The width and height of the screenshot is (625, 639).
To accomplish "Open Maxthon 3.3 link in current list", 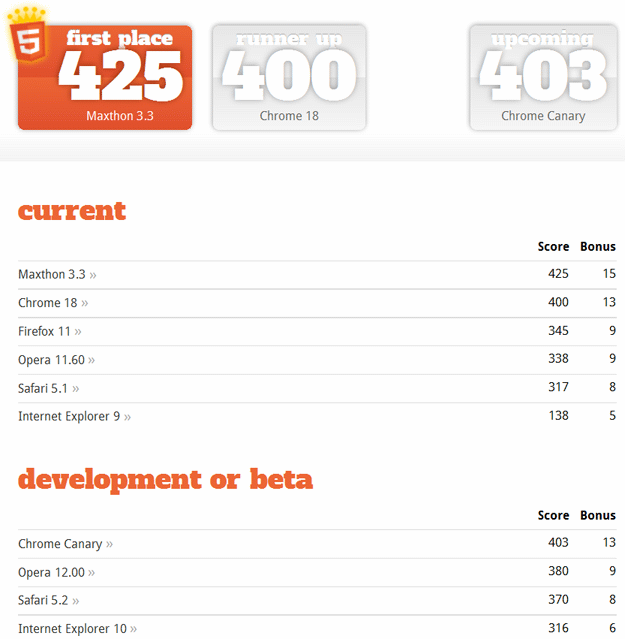I will coord(52,274).
